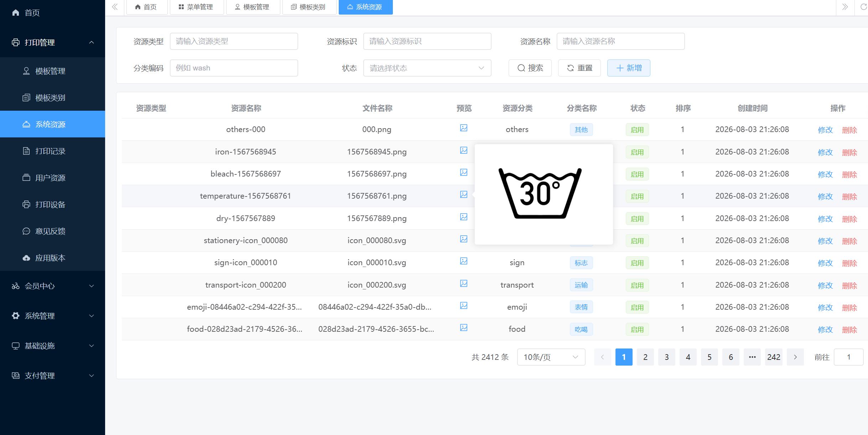This screenshot has width=868, height=435.
Task: Click the 重置 button
Action: [579, 68]
